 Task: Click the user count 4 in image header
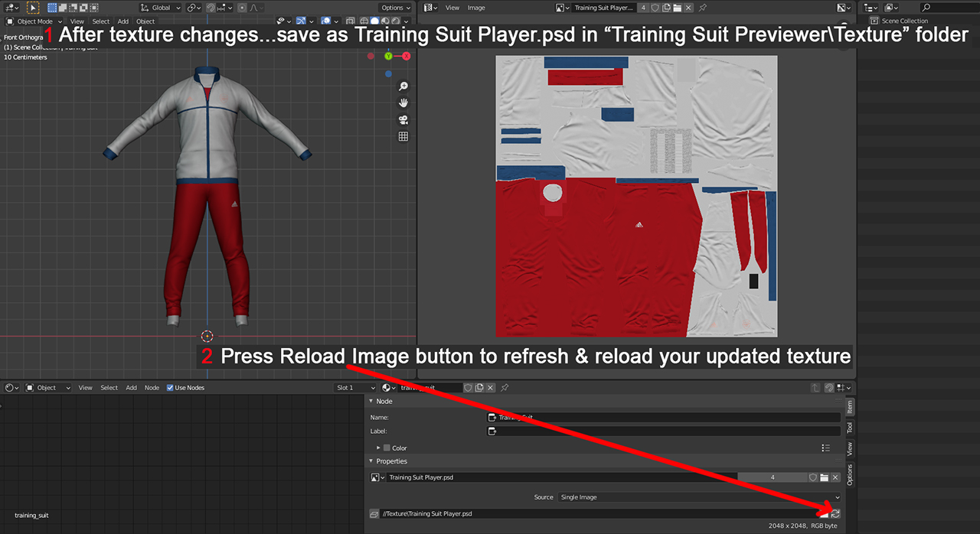[644, 8]
